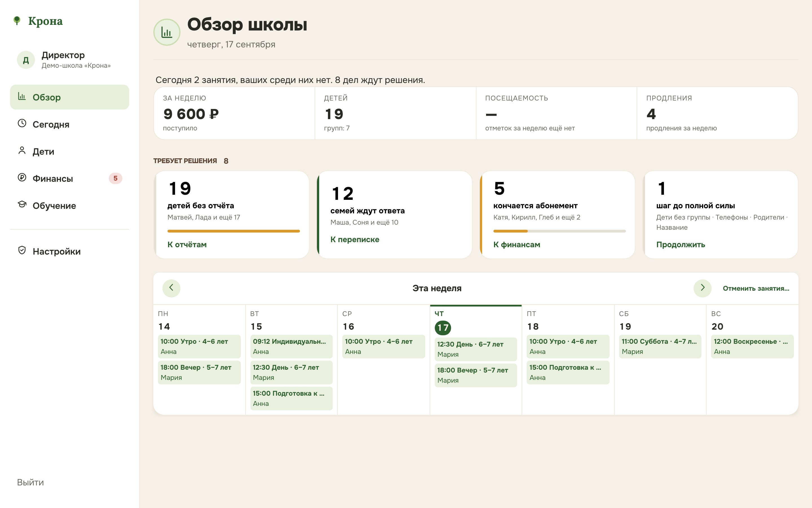Click the Продления stat value 4
The image size is (812, 508).
[x=651, y=114]
